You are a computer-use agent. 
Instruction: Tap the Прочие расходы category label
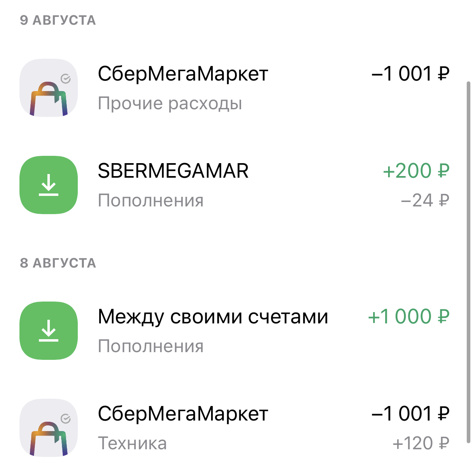click(170, 104)
